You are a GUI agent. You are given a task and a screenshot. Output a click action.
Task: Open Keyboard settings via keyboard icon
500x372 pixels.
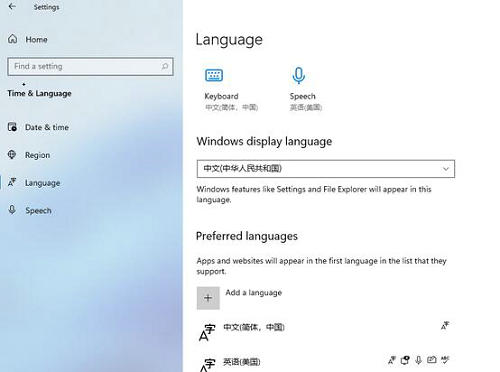point(214,75)
